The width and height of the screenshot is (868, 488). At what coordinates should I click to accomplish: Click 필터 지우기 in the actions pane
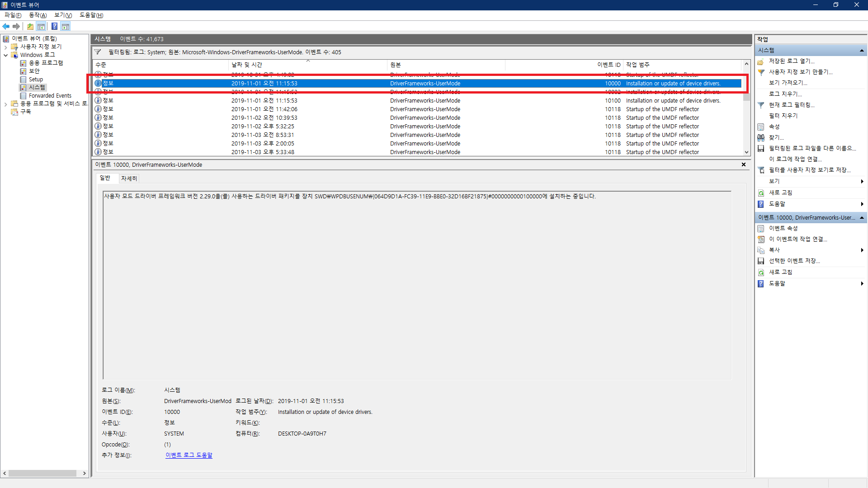pos(783,116)
